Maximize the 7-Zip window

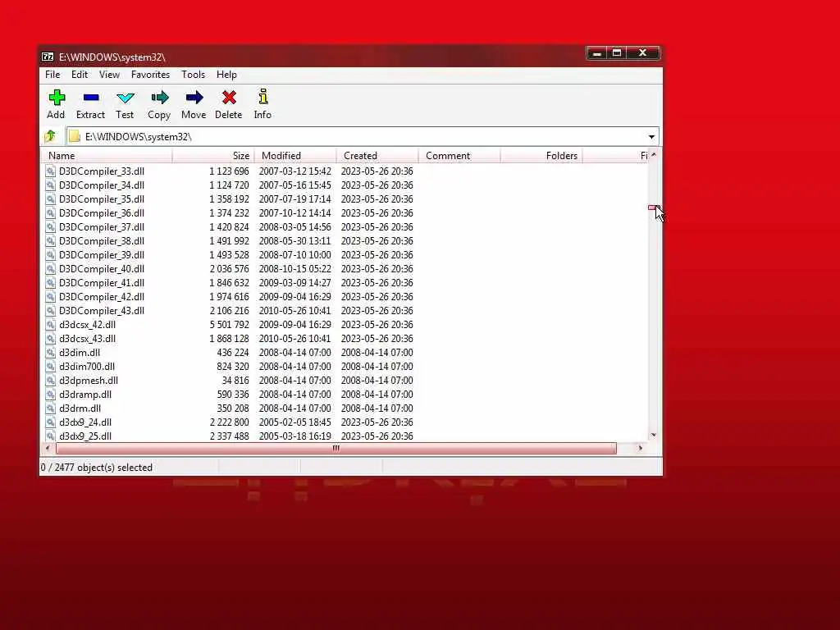[x=617, y=53]
